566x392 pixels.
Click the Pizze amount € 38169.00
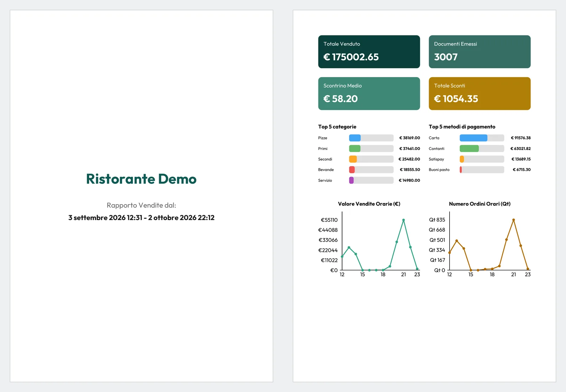point(410,138)
